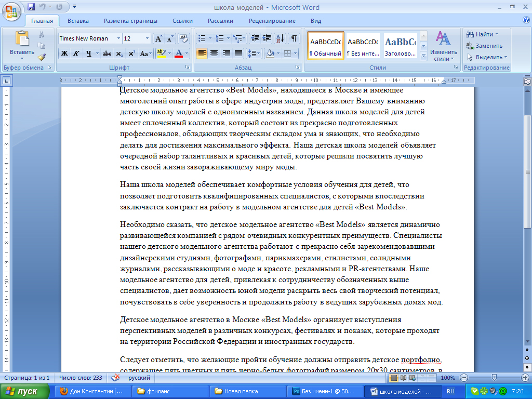Open the Выделить dropdown
The image size is (532, 399).
(487, 57)
